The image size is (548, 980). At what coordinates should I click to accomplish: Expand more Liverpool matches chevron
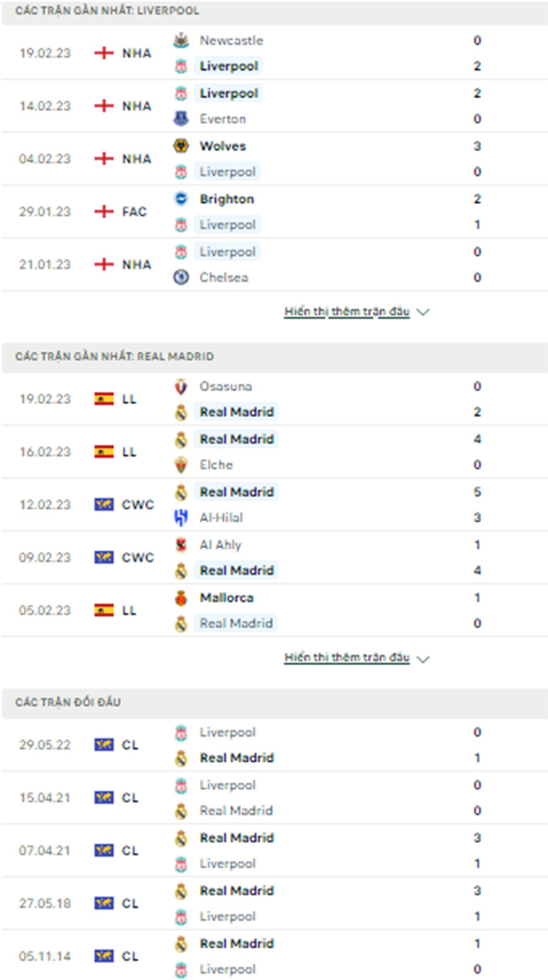pyautogui.click(x=424, y=312)
